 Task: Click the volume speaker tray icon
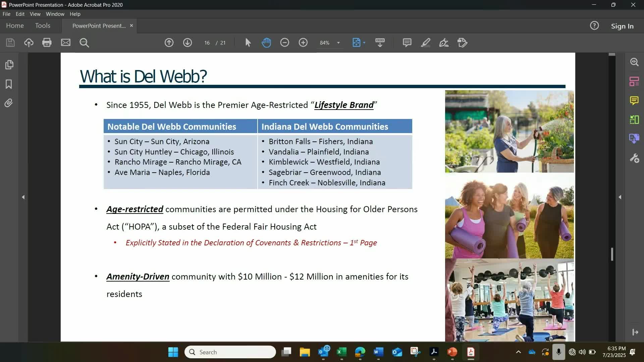[x=582, y=352]
